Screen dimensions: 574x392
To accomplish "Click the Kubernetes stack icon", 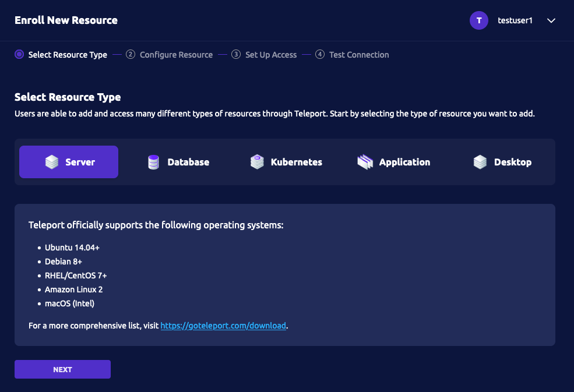I will (257, 162).
